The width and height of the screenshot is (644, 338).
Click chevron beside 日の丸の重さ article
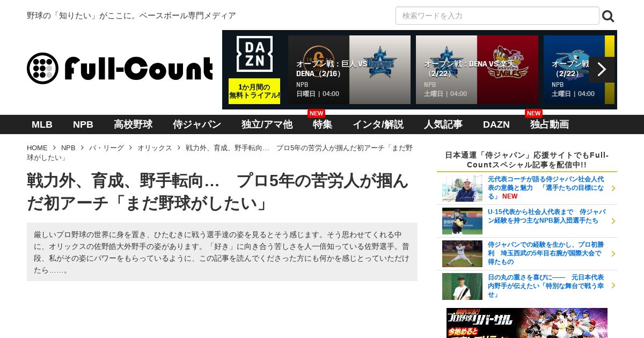[613, 285]
